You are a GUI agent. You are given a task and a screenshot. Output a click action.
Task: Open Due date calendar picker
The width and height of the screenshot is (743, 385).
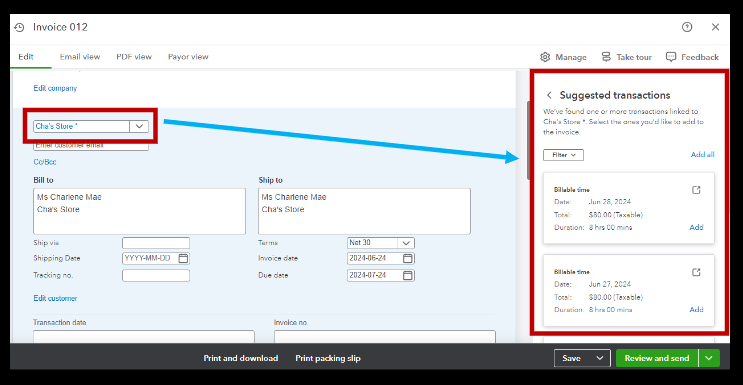click(x=408, y=275)
